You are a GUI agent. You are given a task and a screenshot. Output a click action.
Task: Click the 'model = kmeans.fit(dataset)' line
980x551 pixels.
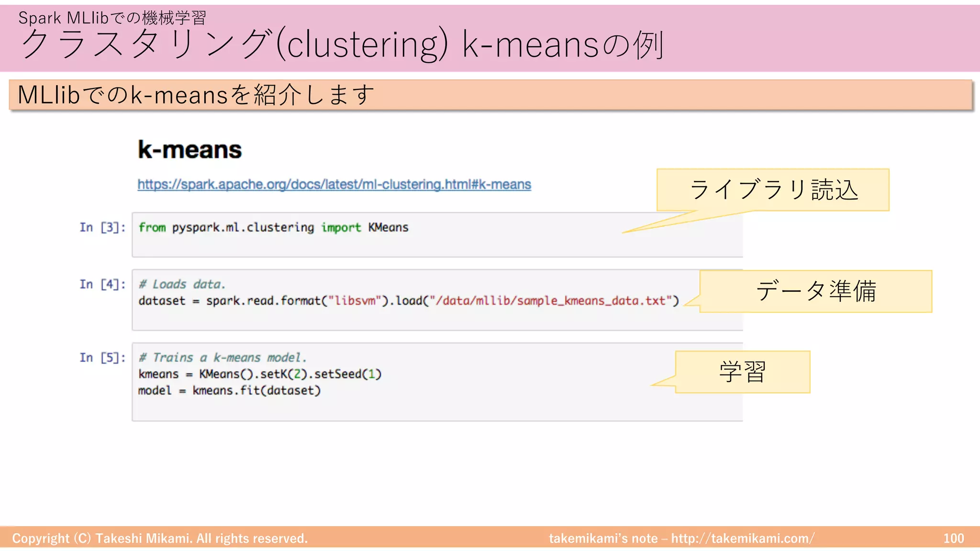pos(229,390)
